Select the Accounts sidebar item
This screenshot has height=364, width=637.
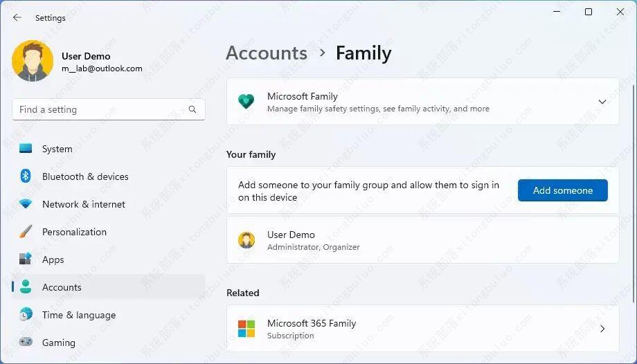[x=62, y=287]
